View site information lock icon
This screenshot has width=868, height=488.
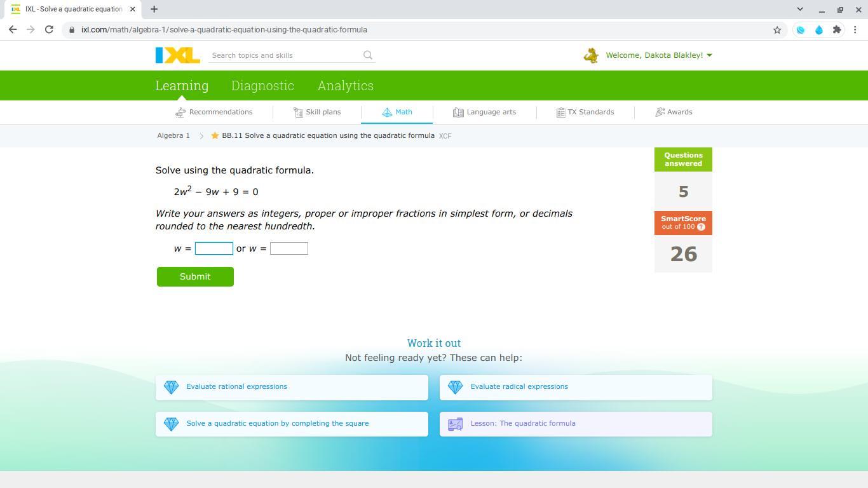click(72, 30)
